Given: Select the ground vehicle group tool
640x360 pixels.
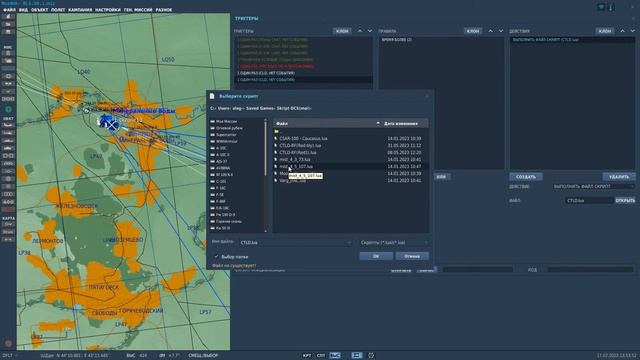Looking at the screenshot, I should pyautogui.click(x=8, y=148).
